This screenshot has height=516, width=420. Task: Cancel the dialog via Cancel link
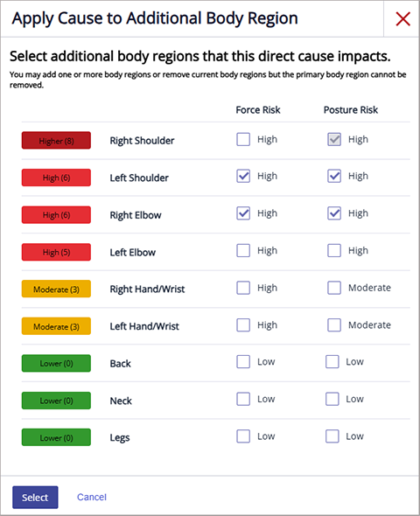point(92,497)
